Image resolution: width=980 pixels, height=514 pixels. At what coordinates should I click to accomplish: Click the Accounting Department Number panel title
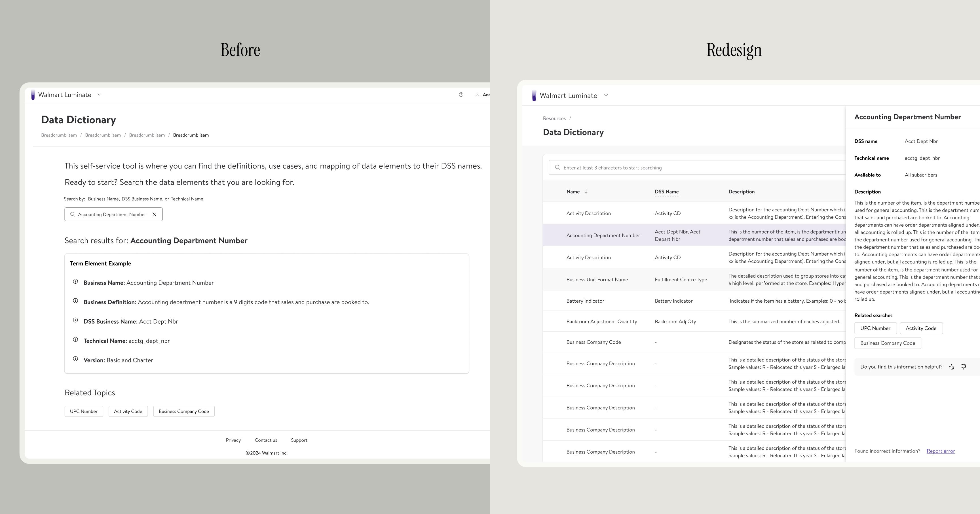pyautogui.click(x=907, y=117)
